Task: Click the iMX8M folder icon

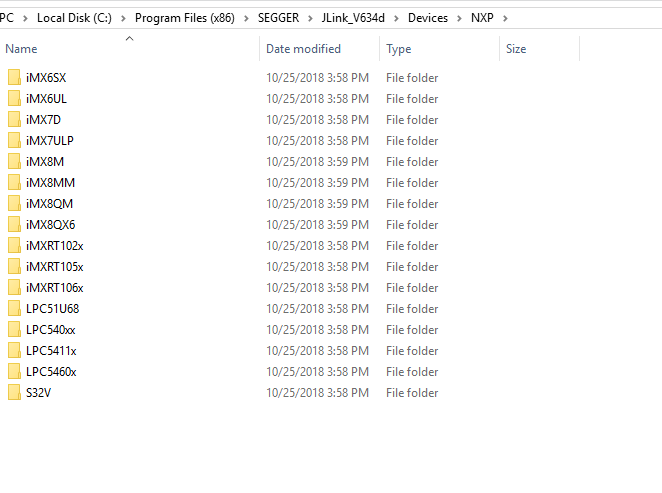Action: point(14,161)
